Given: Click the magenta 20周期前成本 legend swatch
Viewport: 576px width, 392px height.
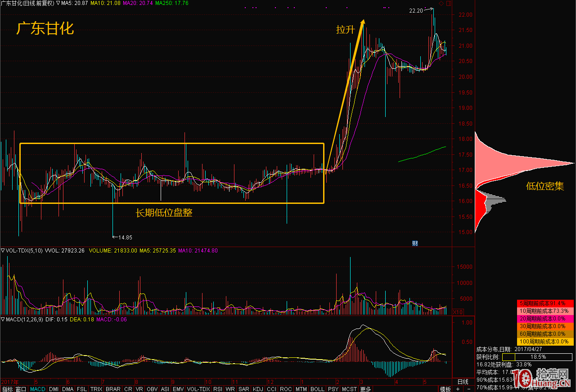Looking at the screenshot, I should [x=545, y=319].
